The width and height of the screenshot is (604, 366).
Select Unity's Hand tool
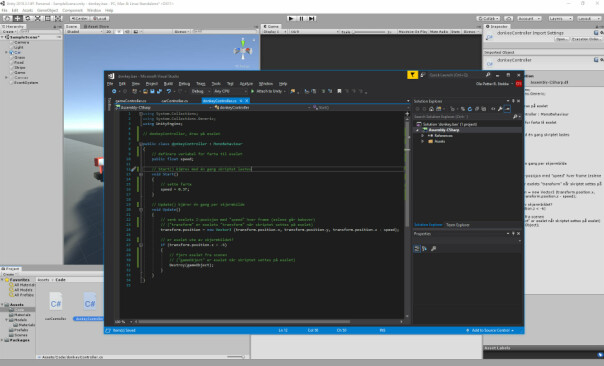(x=7, y=18)
